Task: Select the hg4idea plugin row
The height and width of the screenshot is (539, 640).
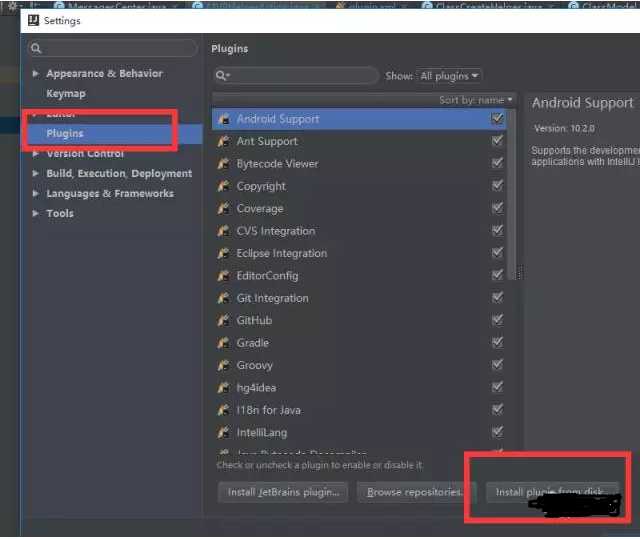Action: click(x=359, y=388)
